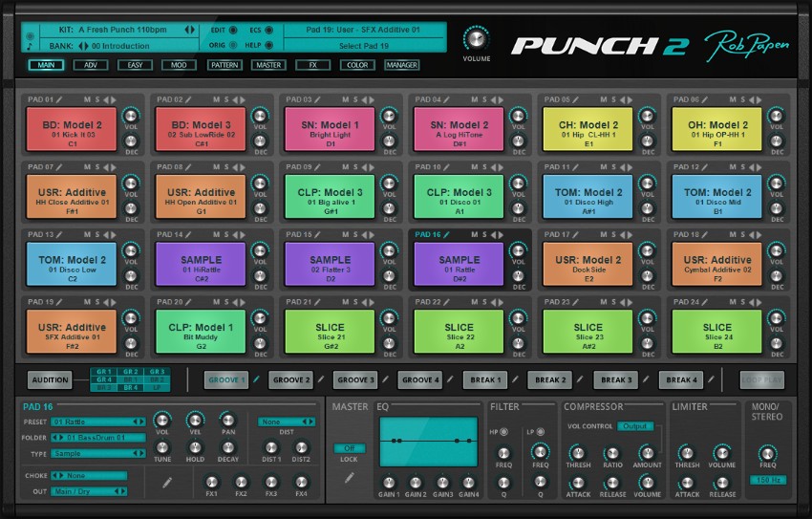812x519 pixels.
Task: Trigger the BD: Model 2 pad
Action: click(72, 129)
